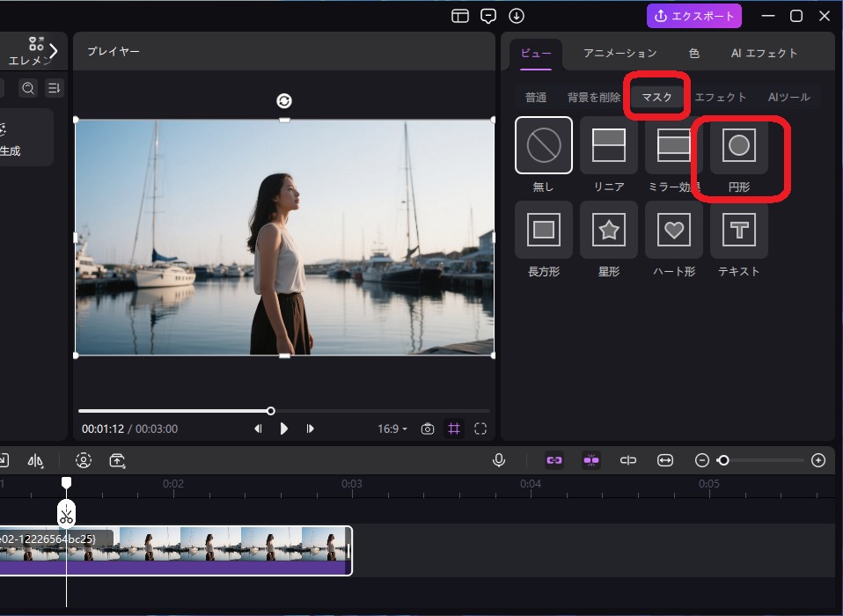Toggle the purple link clips button
Viewport: 843px width, 616px height.
(554, 460)
